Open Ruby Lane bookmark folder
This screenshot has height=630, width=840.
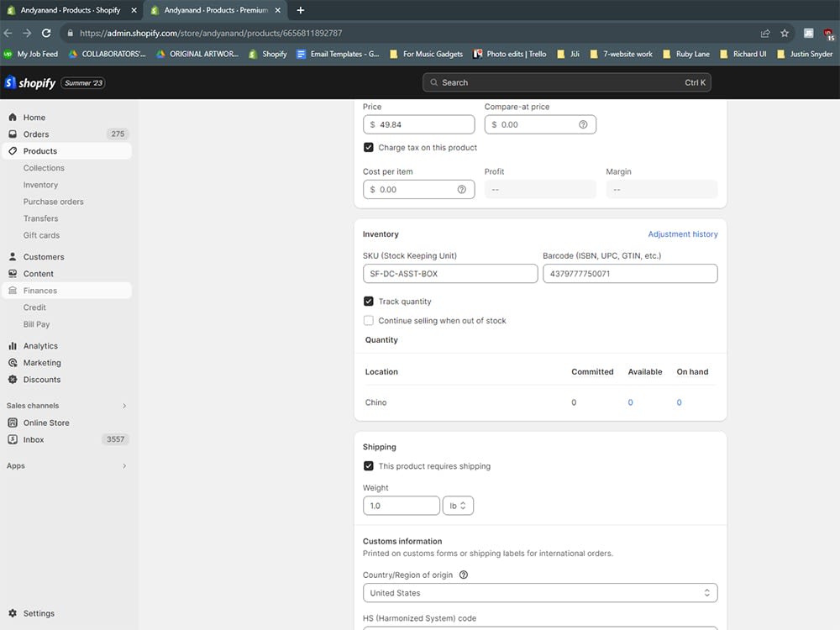click(x=686, y=54)
